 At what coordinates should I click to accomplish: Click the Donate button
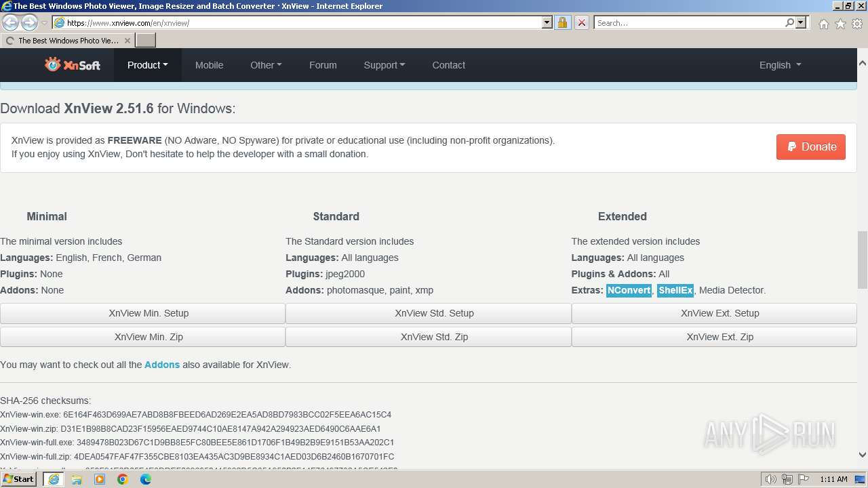(811, 146)
